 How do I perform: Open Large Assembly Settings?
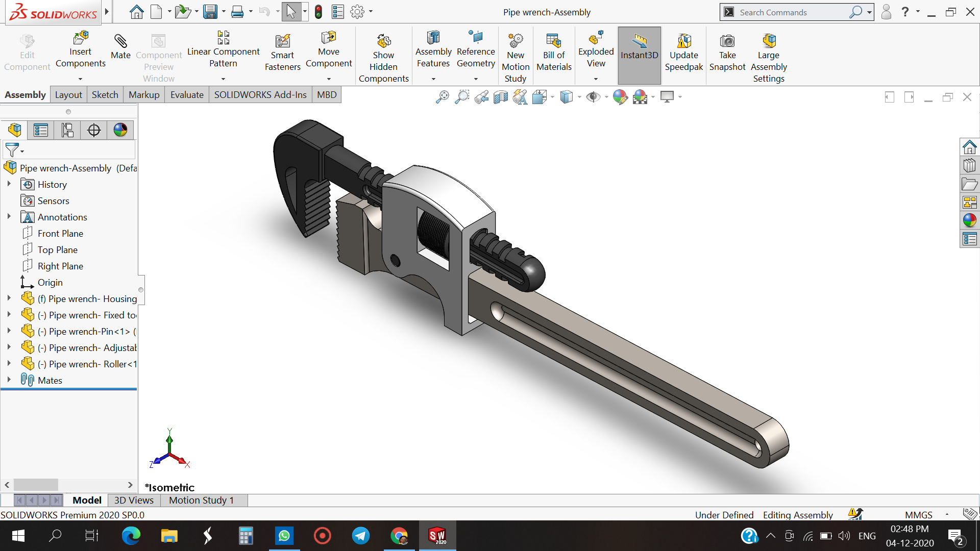click(x=768, y=58)
